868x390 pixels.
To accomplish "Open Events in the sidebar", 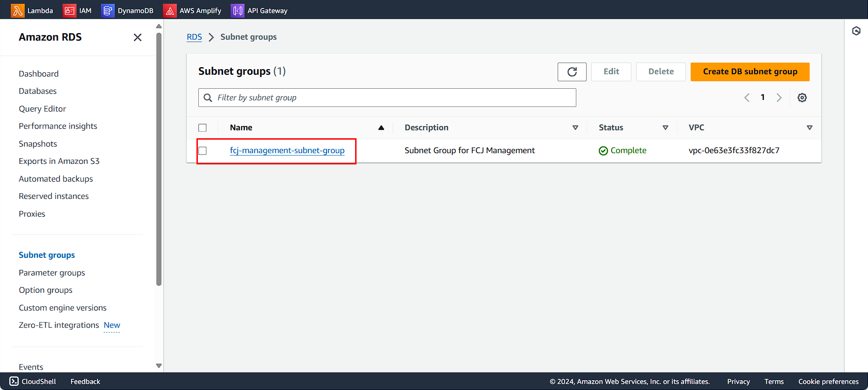I will [31, 367].
